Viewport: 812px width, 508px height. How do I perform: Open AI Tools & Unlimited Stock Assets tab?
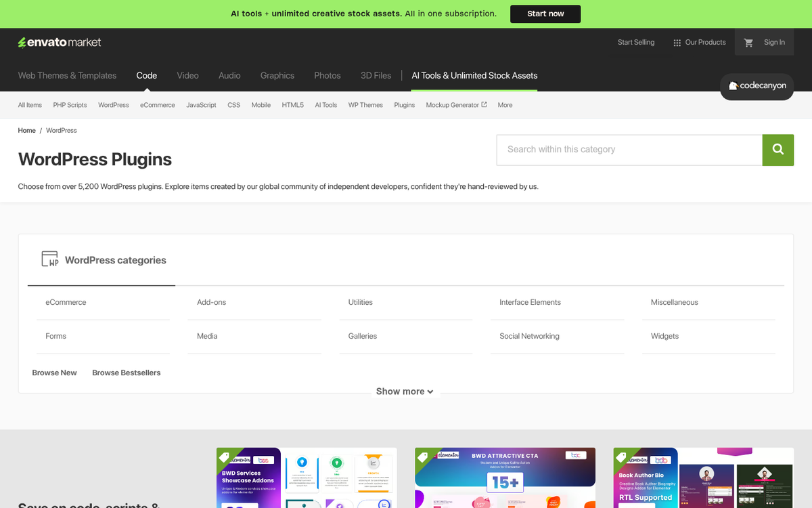[x=474, y=75]
